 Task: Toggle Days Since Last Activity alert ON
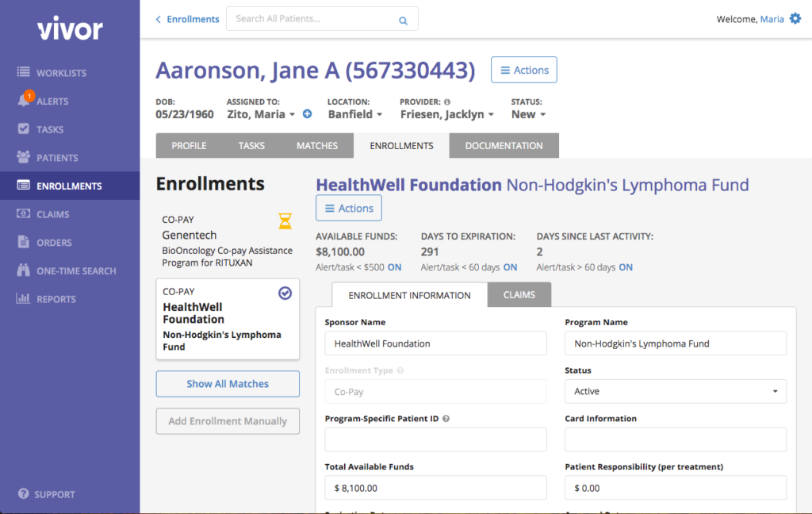pyautogui.click(x=626, y=267)
